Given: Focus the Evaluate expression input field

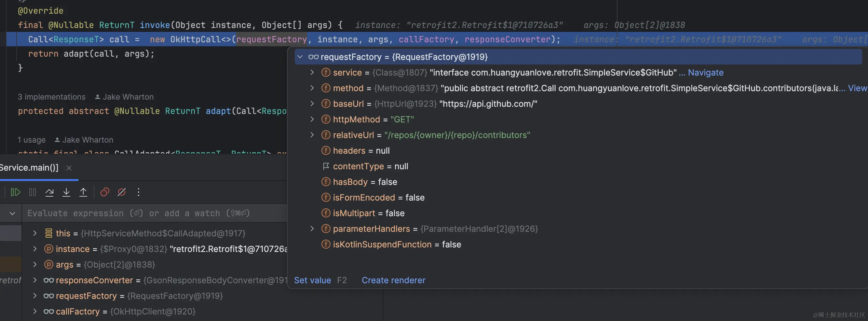Looking at the screenshot, I should point(155,213).
